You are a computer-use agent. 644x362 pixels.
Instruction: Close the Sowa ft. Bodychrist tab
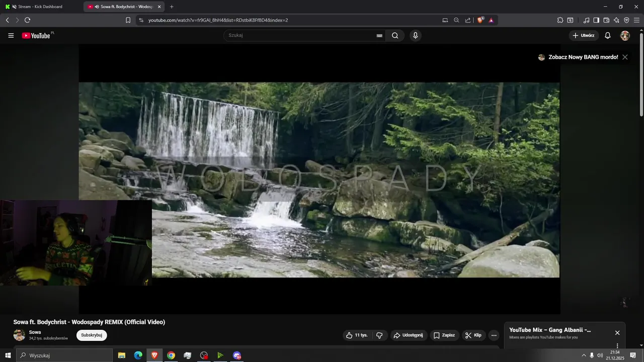(159, 7)
